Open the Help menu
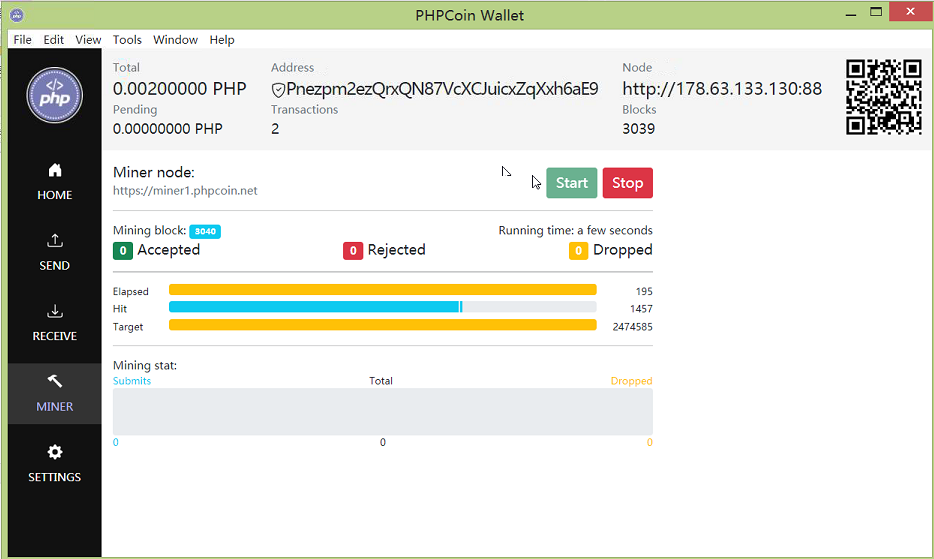 click(x=222, y=40)
